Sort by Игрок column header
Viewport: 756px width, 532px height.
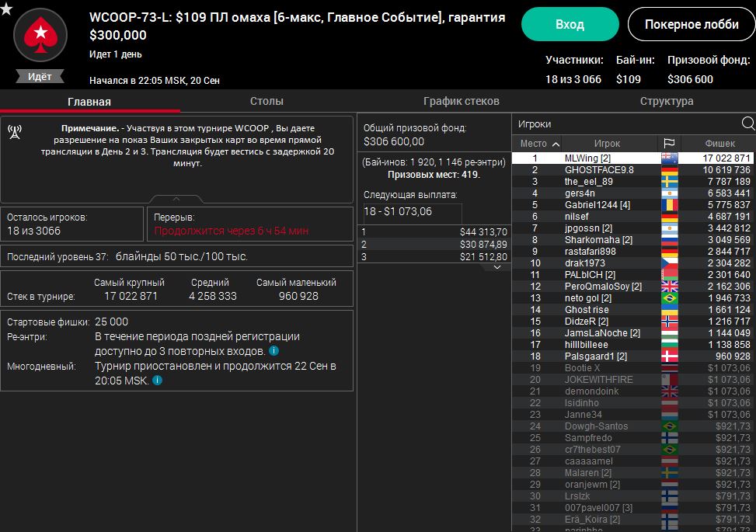coord(607,143)
